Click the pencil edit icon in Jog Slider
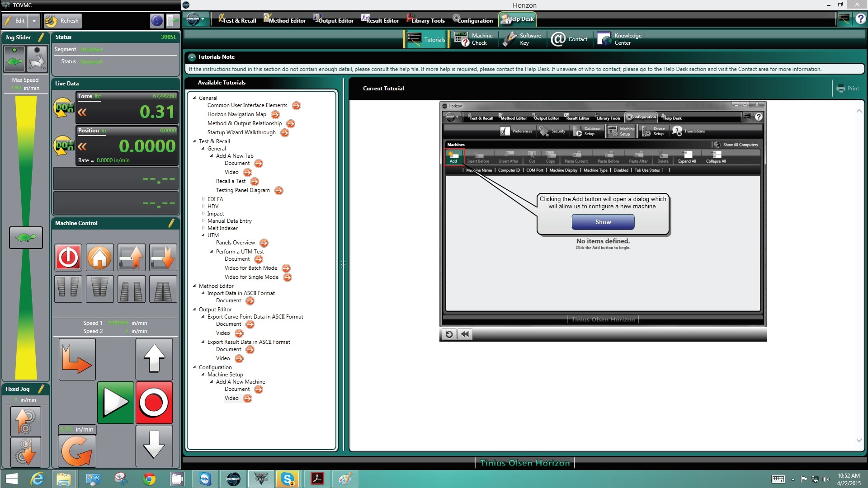 42,37
